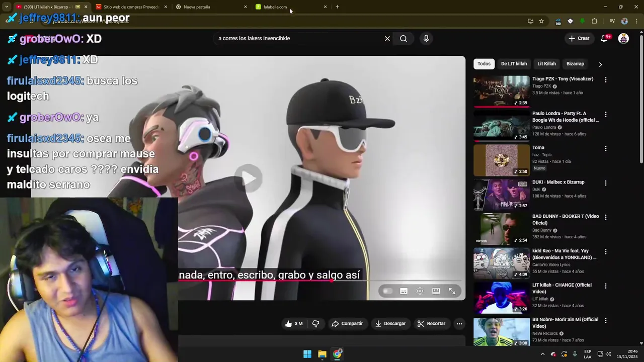644x362 pixels.
Task: Click the YouTube search magnifier button
Action: pyautogui.click(x=404, y=39)
